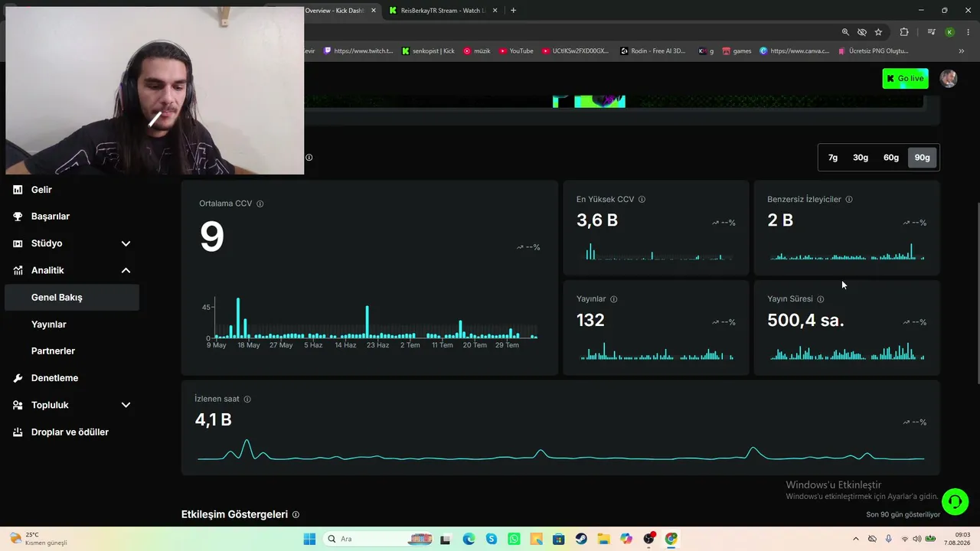Viewport: 980px width, 551px height.
Task: Open the Twitch bookmark
Action: pos(358,51)
